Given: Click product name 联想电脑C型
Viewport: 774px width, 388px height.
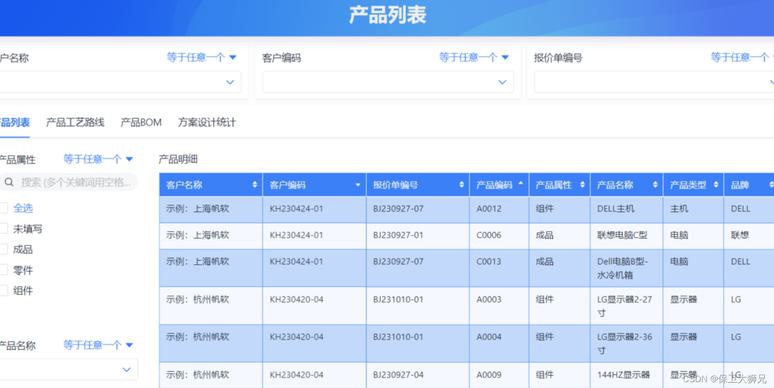Looking at the screenshot, I should (622, 235).
